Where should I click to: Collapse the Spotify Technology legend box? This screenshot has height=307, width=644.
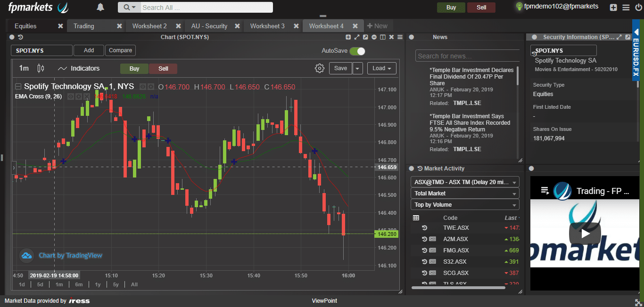click(x=18, y=87)
